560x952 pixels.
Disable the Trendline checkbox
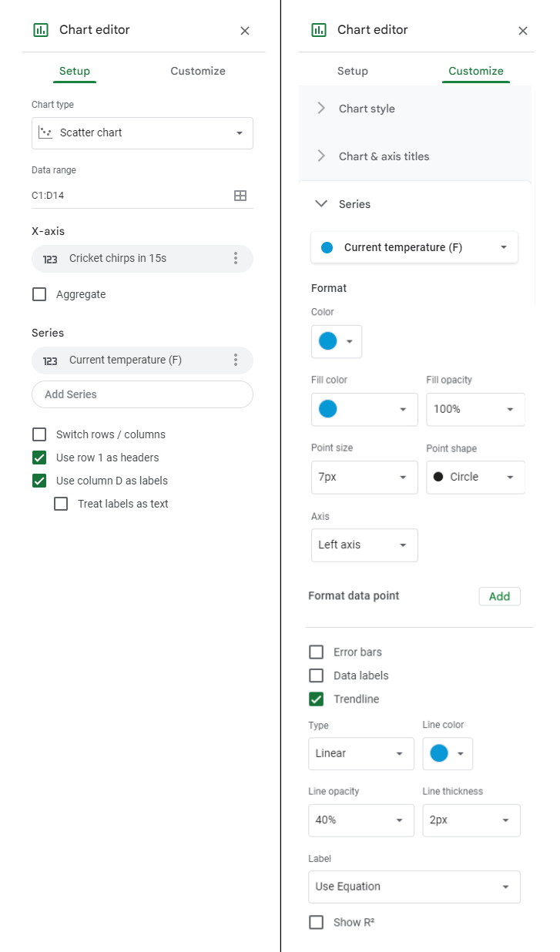[316, 699]
